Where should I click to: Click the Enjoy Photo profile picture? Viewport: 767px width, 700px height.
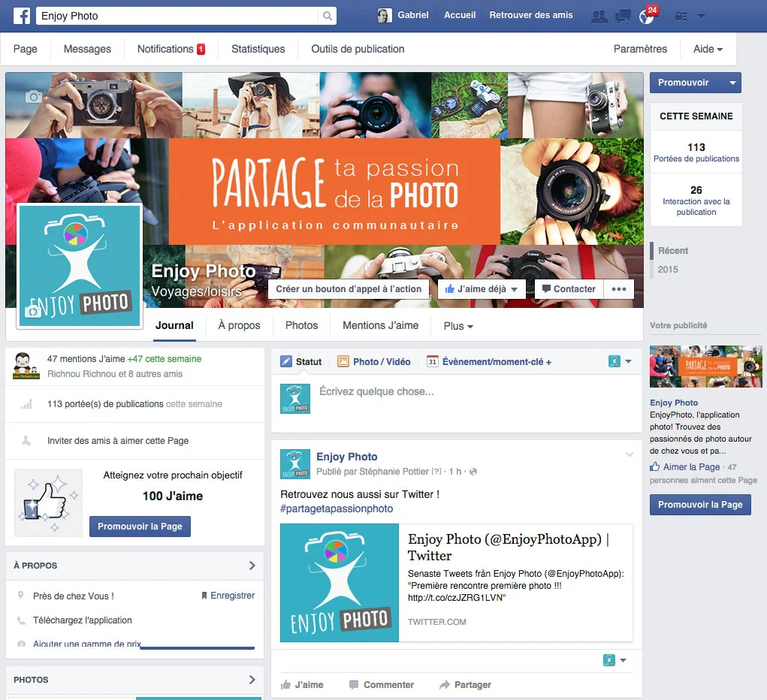79,266
